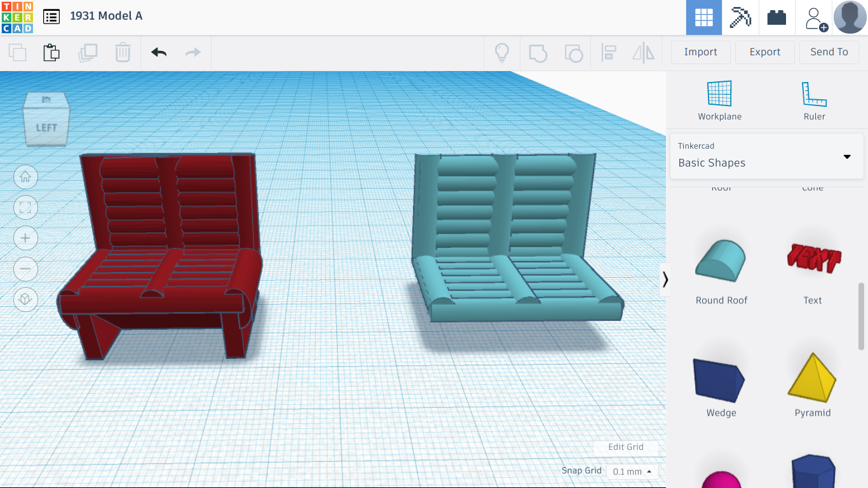This screenshot has height=488, width=868.
Task: Click the Edit Grid button
Action: (626, 447)
